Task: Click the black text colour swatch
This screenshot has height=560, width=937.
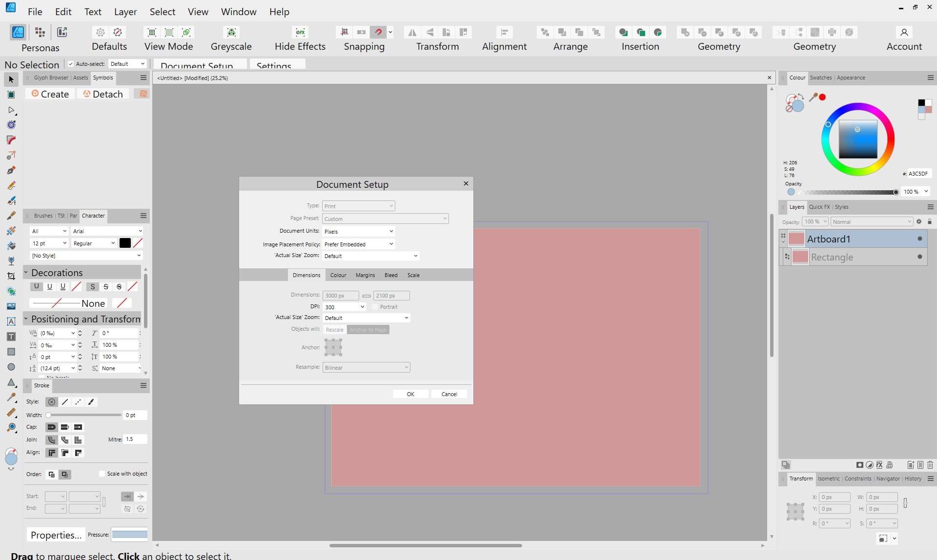Action: pos(125,243)
